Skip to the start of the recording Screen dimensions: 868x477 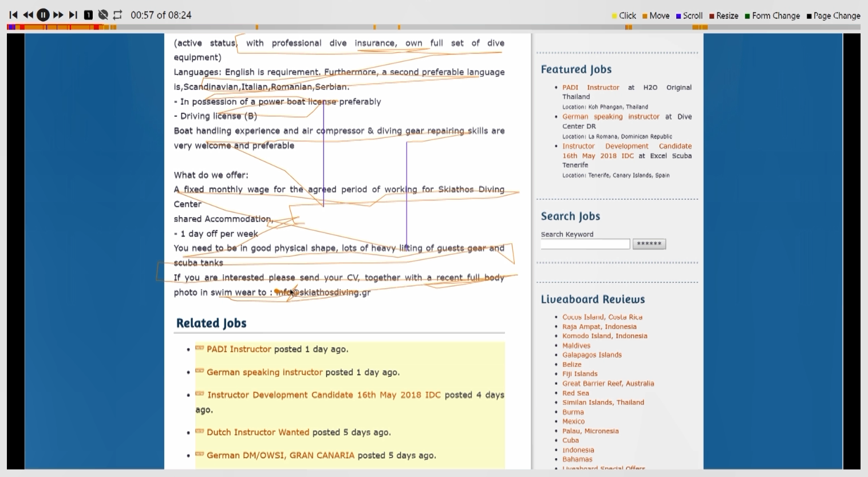point(13,15)
